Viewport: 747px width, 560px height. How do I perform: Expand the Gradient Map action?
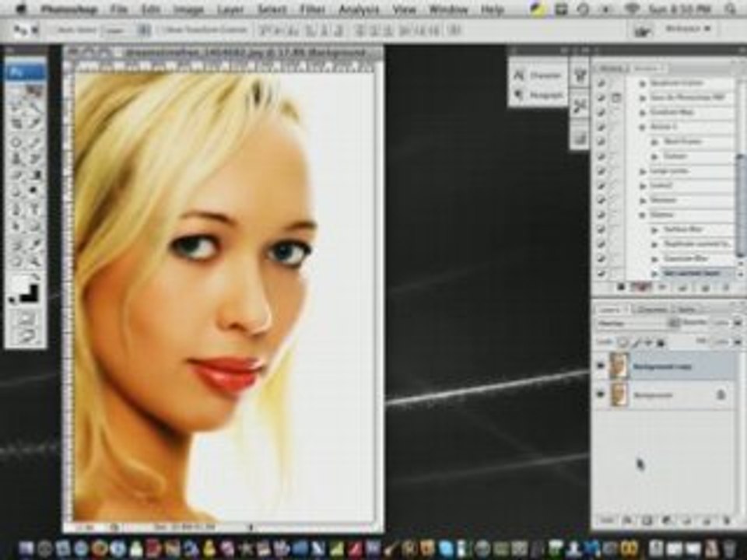(x=644, y=112)
